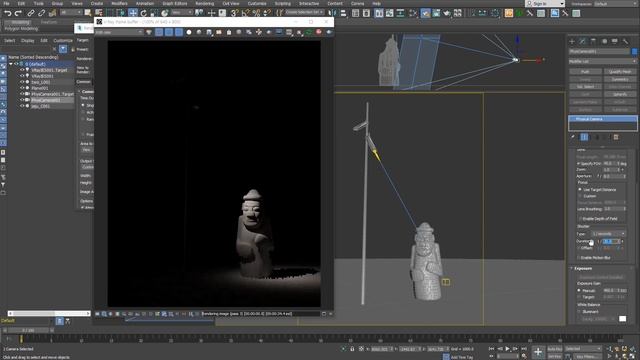The height and width of the screenshot is (360, 640).
Task: Collapse the 0 (default) layer tree node
Action: coord(11,64)
